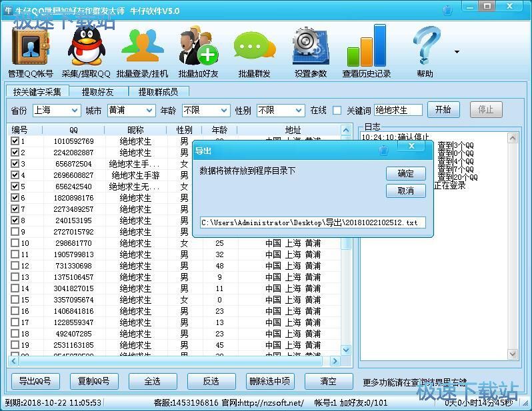Image resolution: width=532 pixels, height=411 pixels.
Task: Open the 城市 dropdown showing 黄浦
Action: click(131, 110)
